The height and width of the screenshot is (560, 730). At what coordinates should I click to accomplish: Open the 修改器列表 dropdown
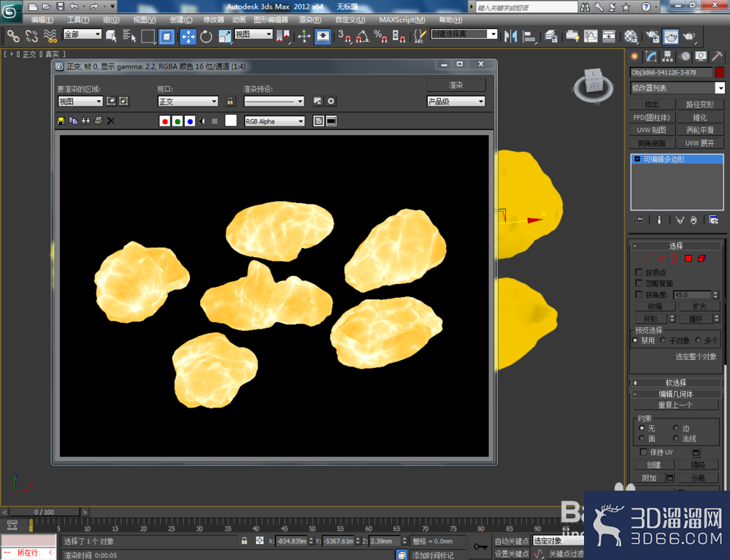[x=677, y=88]
